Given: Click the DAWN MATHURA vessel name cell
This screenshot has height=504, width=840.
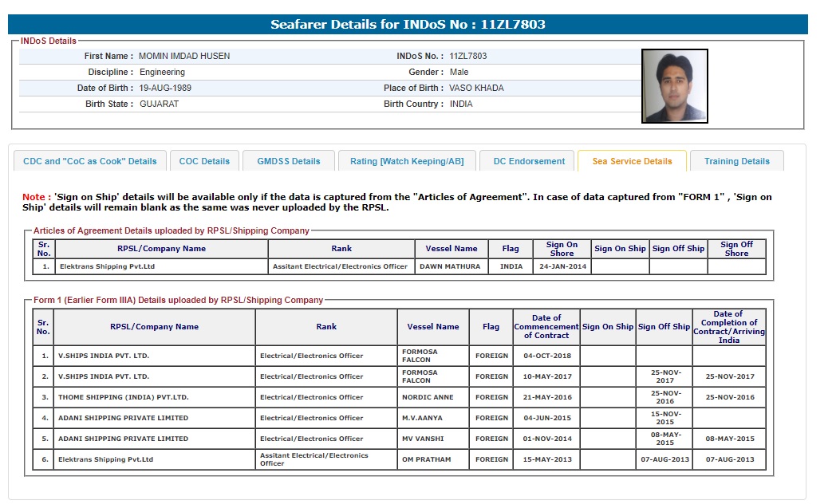Looking at the screenshot, I should 450,267.
